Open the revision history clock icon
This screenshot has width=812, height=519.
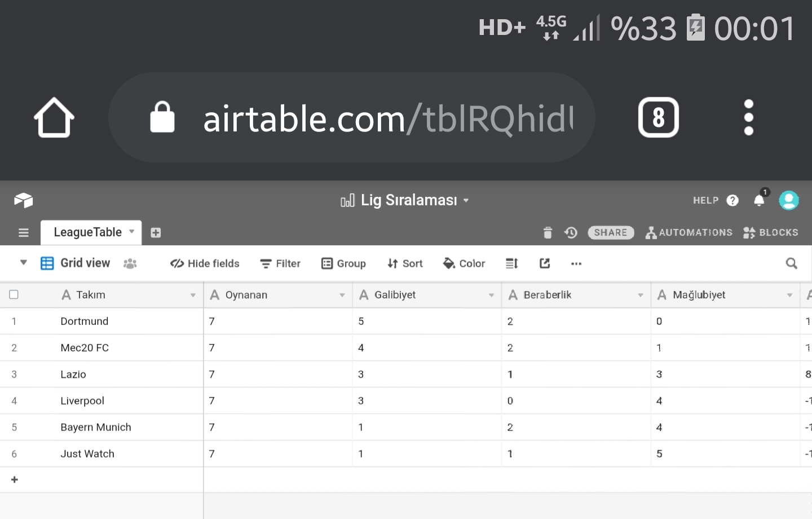pos(571,232)
